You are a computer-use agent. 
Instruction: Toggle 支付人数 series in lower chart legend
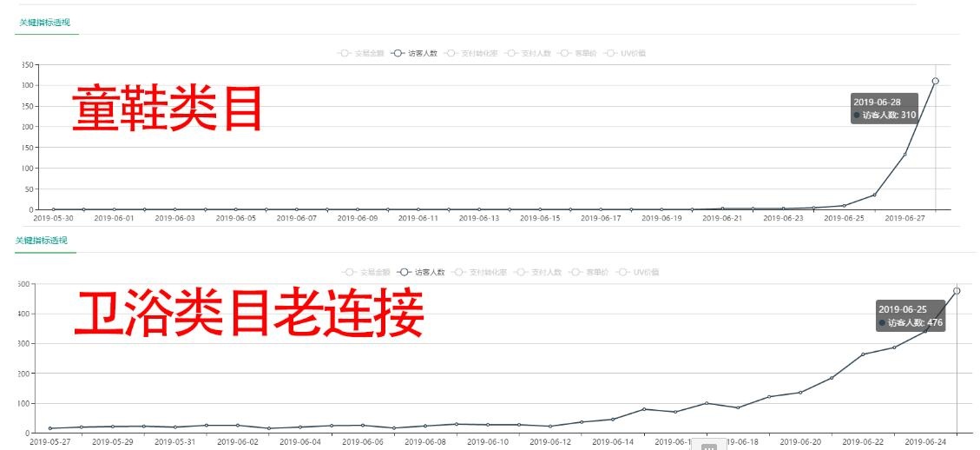537,272
